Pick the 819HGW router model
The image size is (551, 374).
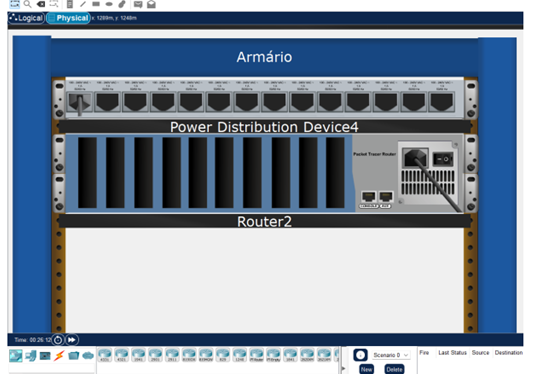pyautogui.click(x=206, y=355)
